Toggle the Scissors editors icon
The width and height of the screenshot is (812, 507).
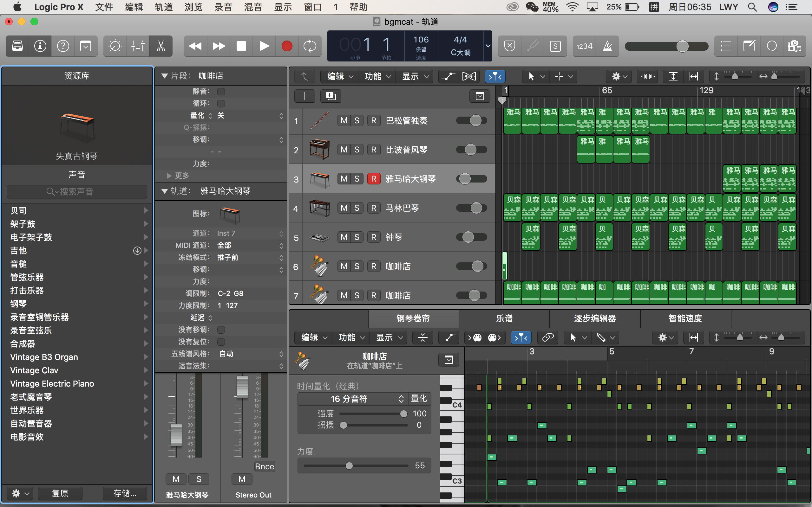(x=161, y=46)
